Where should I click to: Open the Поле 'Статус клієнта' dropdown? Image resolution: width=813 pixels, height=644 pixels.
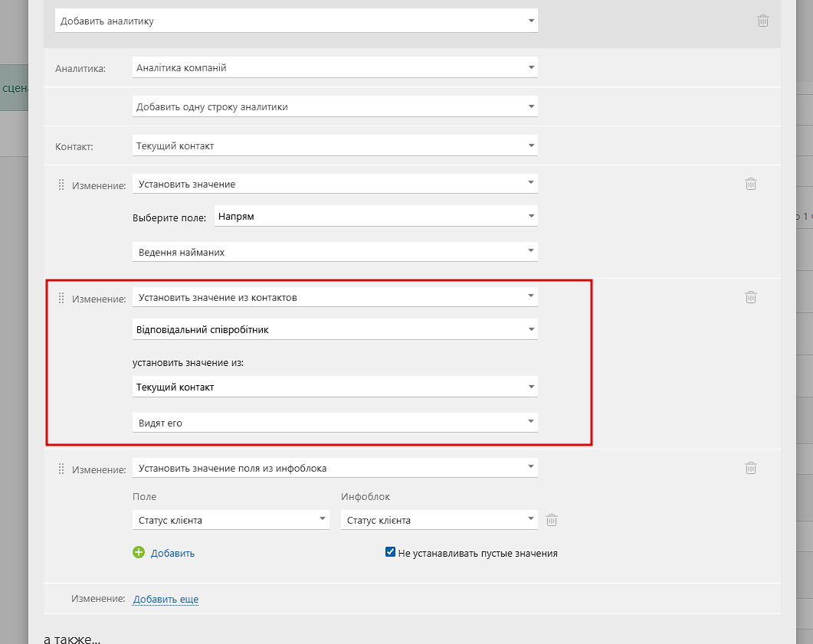click(231, 520)
